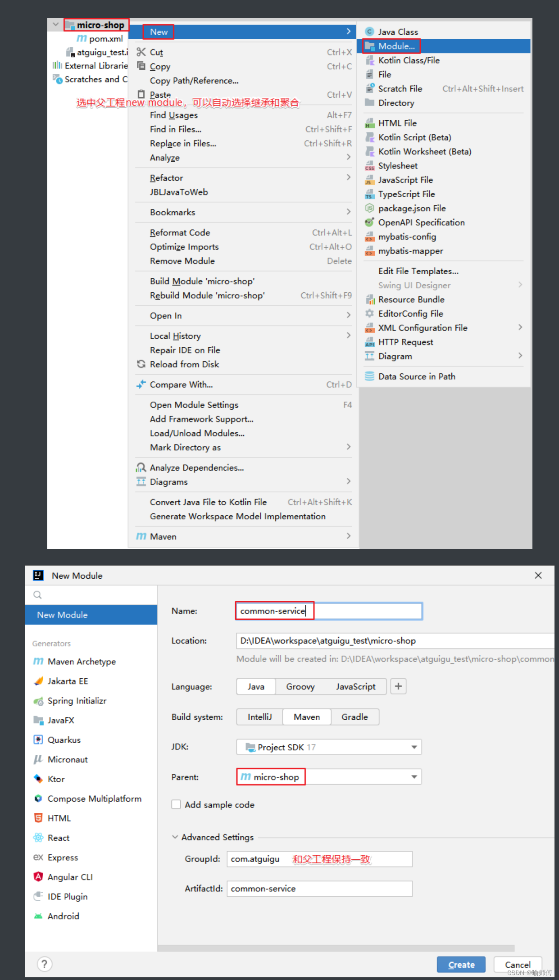
Task: Choose Reformat Code menu entry
Action: tap(243, 232)
